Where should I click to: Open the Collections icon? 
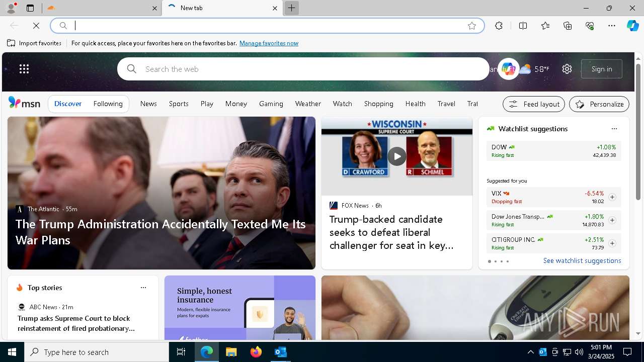click(x=568, y=26)
